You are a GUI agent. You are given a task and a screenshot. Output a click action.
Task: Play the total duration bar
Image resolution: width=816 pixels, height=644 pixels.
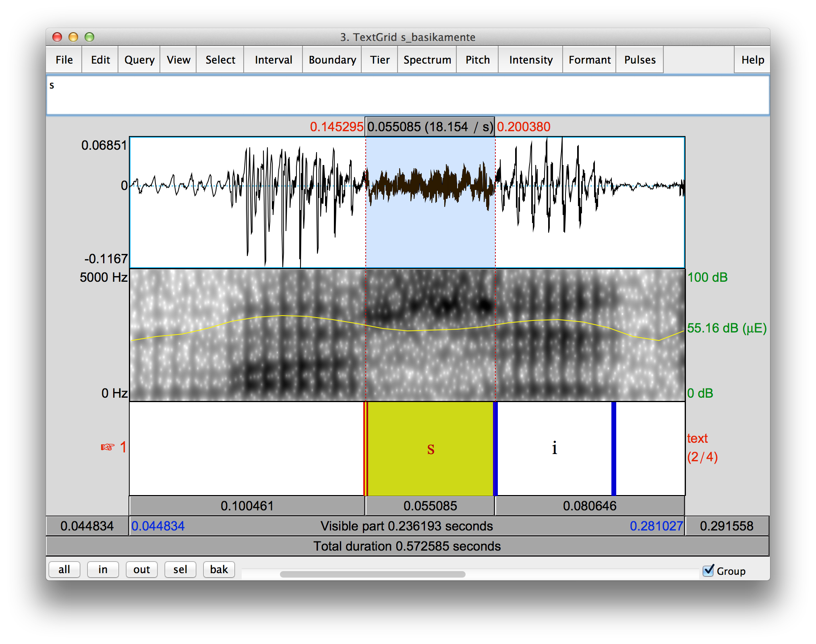point(407,546)
